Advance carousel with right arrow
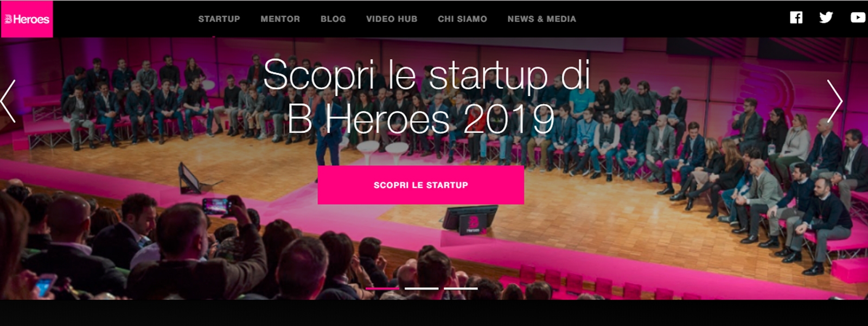The image size is (868, 326). 834,101
